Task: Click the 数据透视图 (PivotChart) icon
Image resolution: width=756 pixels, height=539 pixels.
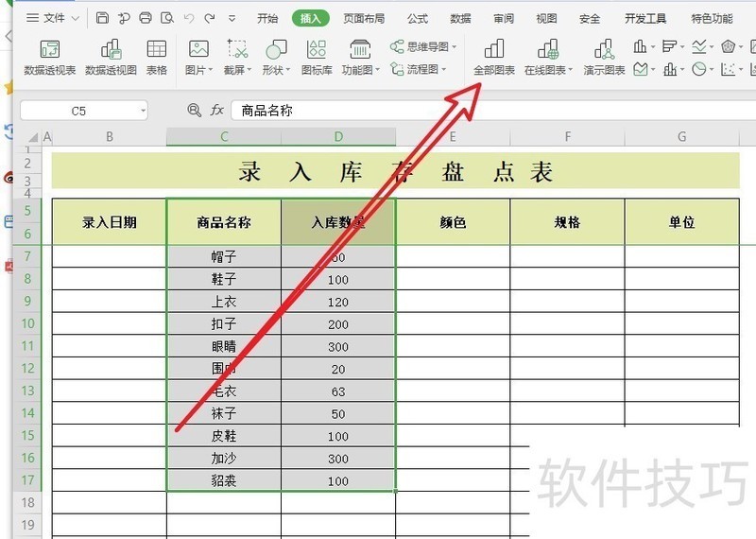Action: point(111,57)
